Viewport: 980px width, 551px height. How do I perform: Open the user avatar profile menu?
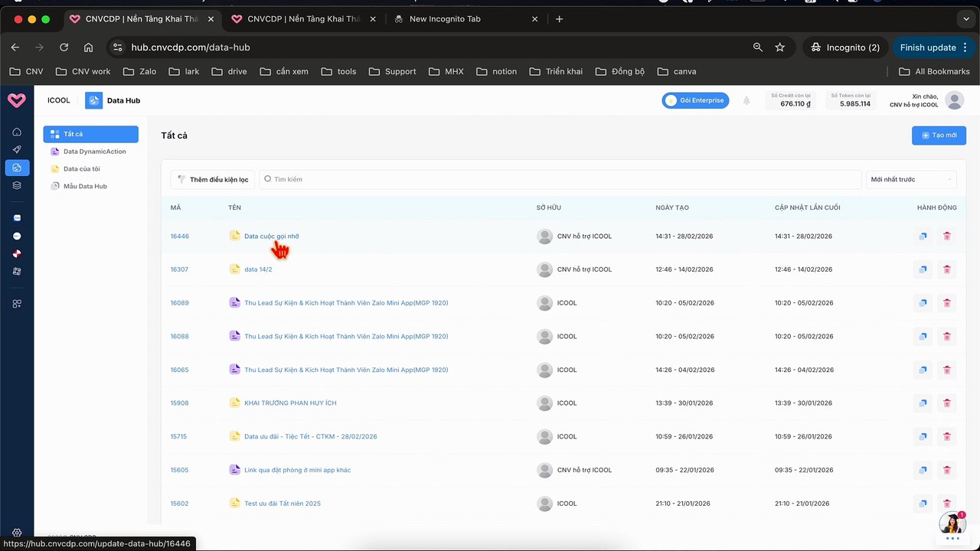954,100
